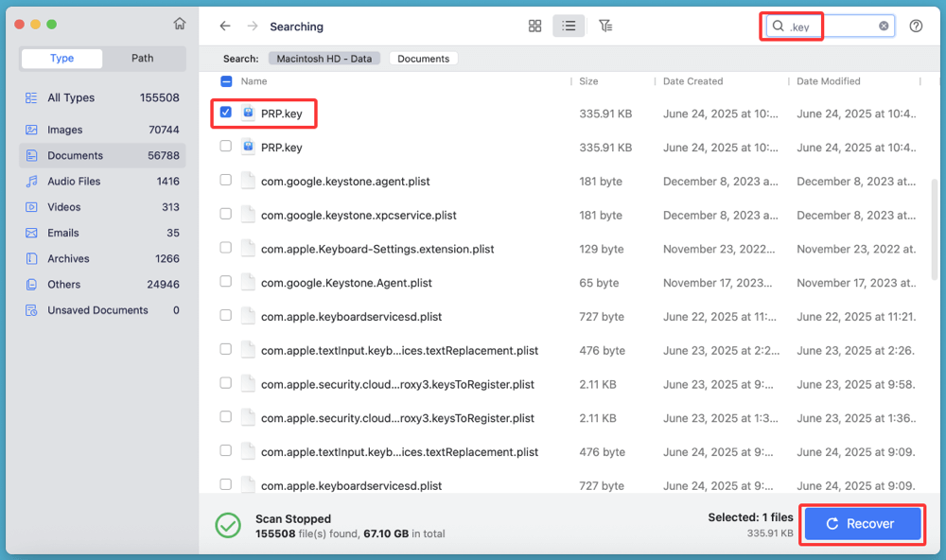
Task: Open the Images category
Action: point(63,129)
